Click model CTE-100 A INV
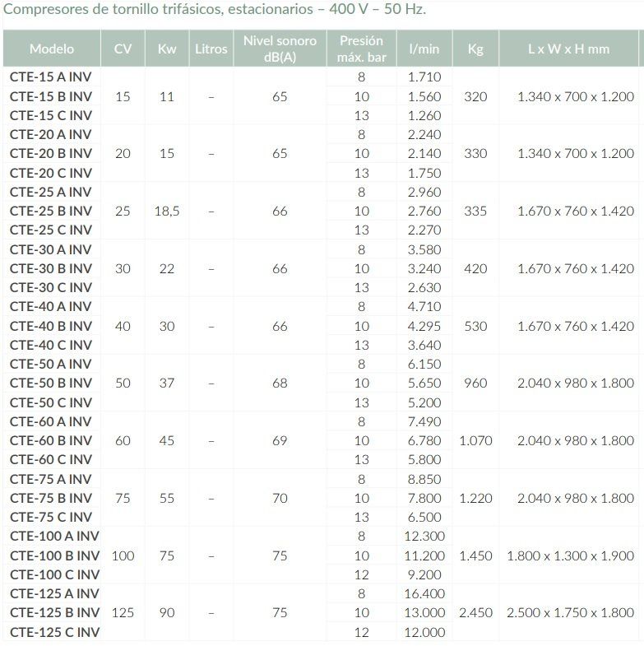The image size is (644, 646). point(55,536)
